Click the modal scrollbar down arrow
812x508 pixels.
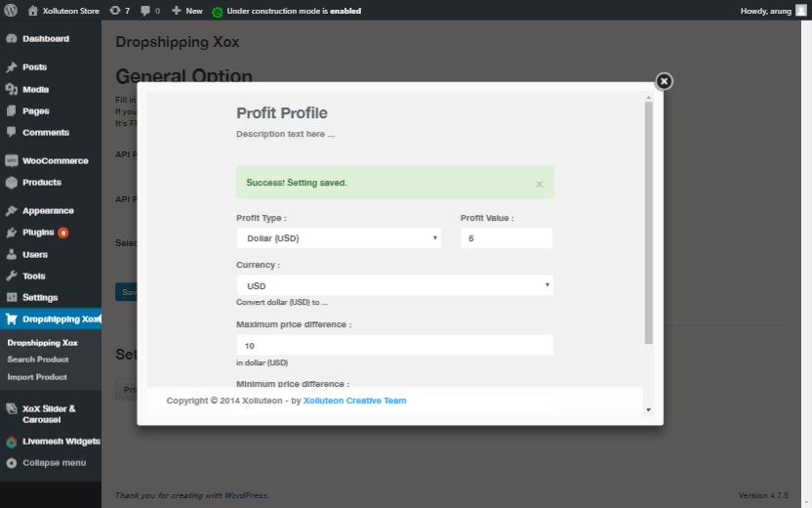click(x=648, y=410)
